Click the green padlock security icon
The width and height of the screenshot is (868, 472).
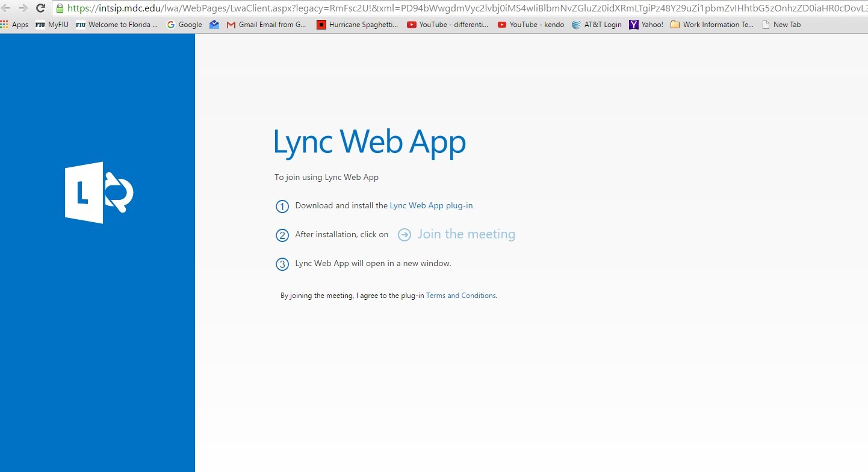(60, 8)
